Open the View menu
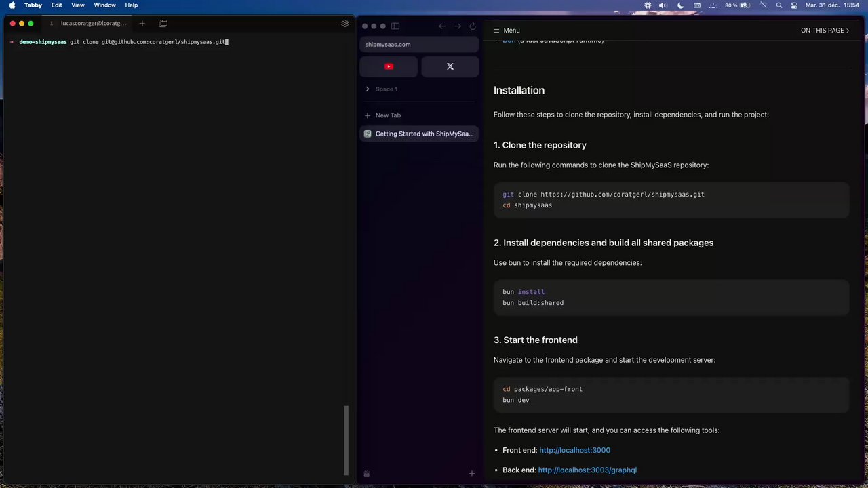Screen dimensions: 868x488 click(x=78, y=5)
